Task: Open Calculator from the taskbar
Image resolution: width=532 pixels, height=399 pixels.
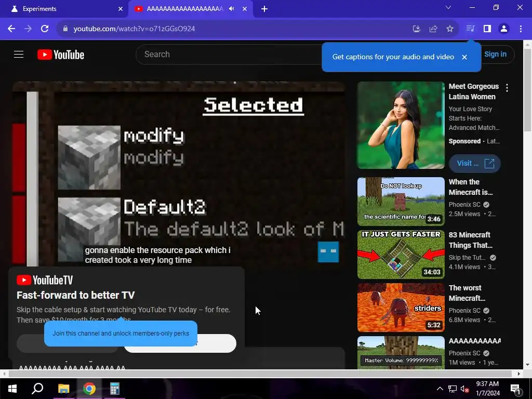Action: [x=115, y=389]
